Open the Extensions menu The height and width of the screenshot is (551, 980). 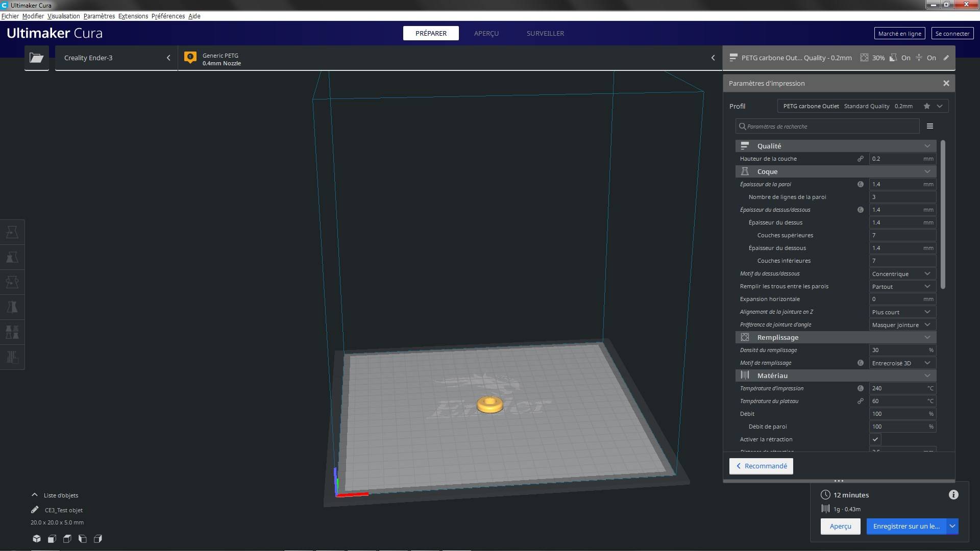coord(133,16)
